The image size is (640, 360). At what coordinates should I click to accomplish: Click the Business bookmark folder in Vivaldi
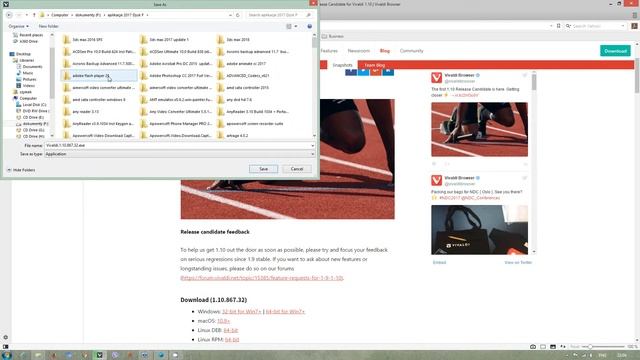(x=333, y=36)
